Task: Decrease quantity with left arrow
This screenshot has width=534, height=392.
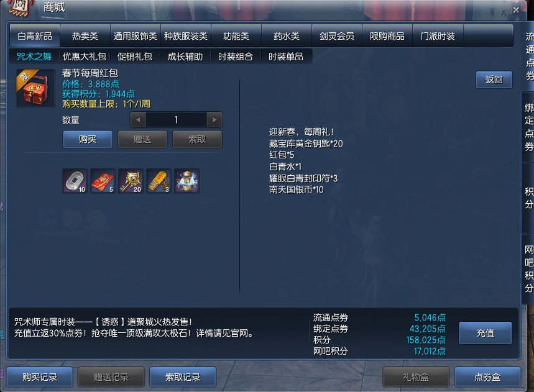Action: tap(138, 120)
